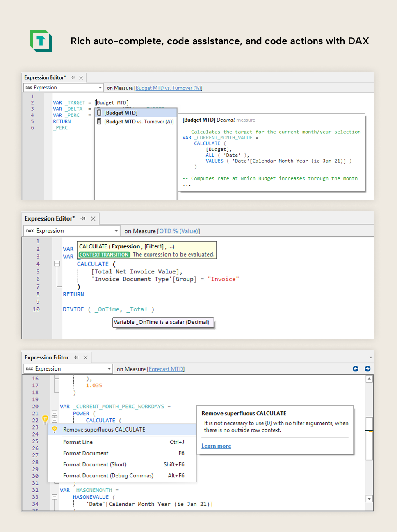The width and height of the screenshot is (397, 532).
Task: Click the blue back navigation arrow
Action: (356, 368)
